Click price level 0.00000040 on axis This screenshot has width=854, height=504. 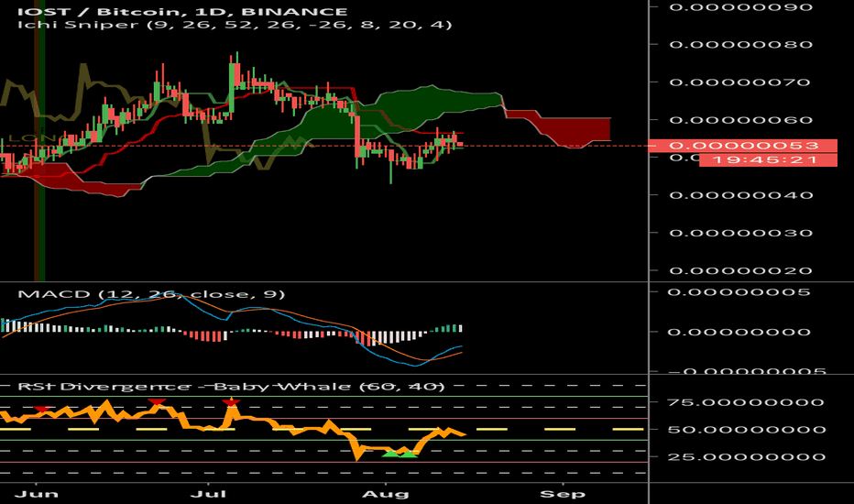(740, 195)
